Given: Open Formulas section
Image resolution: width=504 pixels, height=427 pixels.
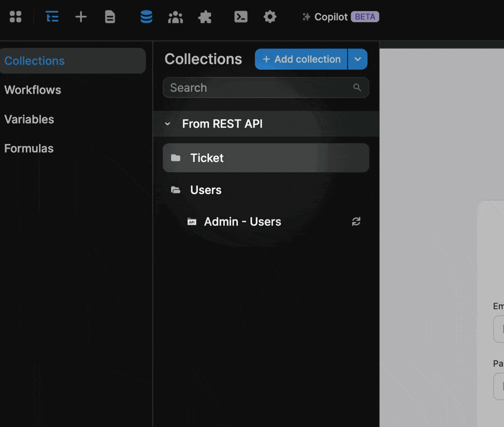Looking at the screenshot, I should pyautogui.click(x=29, y=149).
